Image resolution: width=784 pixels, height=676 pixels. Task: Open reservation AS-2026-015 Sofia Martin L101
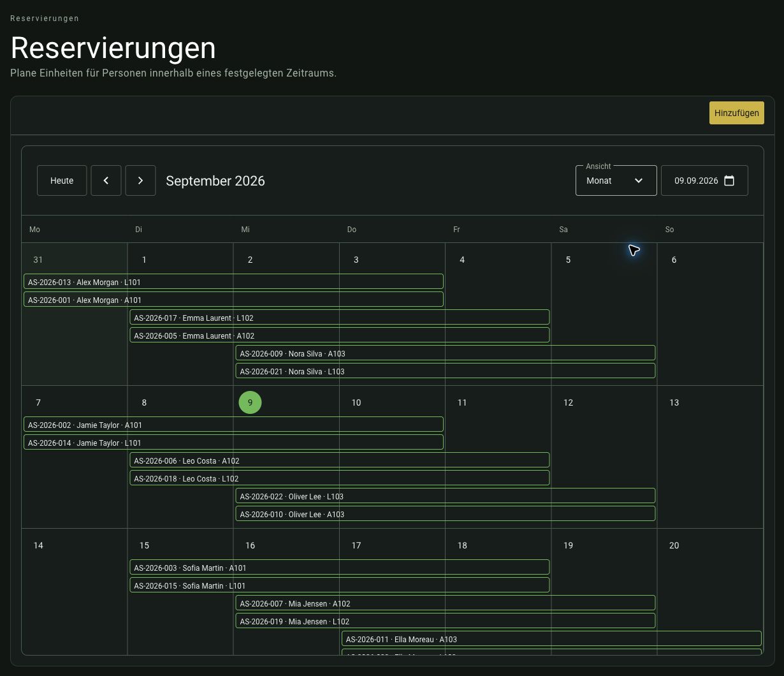(x=340, y=585)
